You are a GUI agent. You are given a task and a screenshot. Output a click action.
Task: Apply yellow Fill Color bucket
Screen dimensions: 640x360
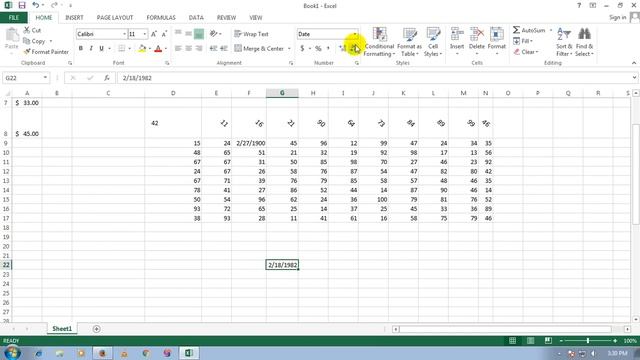tap(142, 49)
